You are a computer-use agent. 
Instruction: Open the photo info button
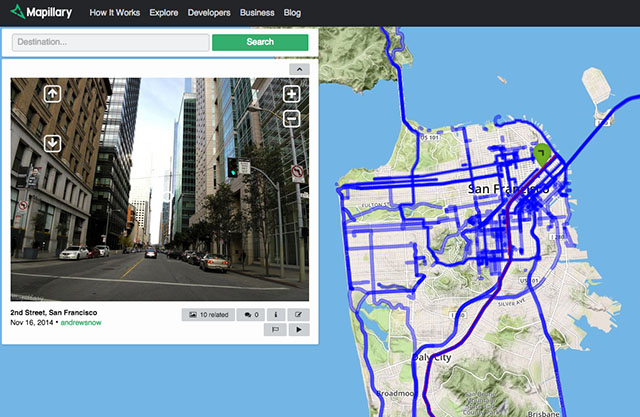coord(276,314)
